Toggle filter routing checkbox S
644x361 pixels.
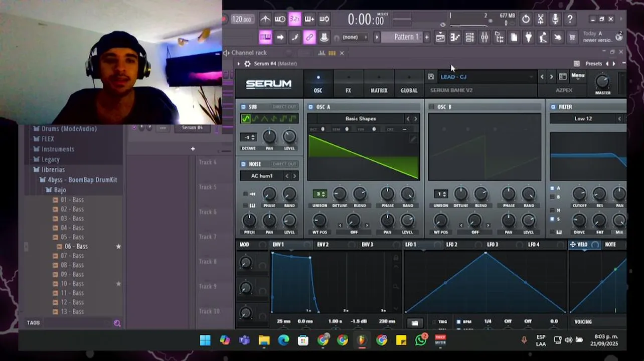tap(552, 219)
